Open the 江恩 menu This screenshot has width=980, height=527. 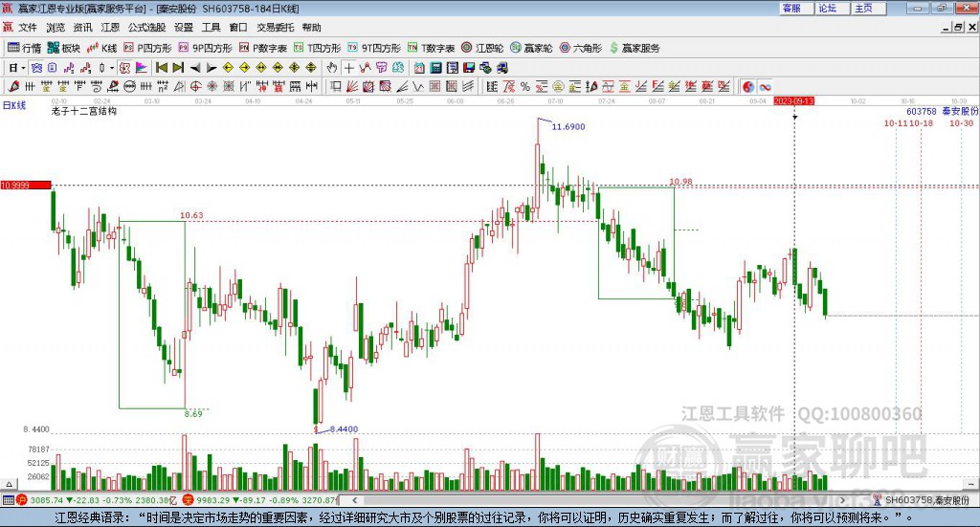[x=110, y=28]
